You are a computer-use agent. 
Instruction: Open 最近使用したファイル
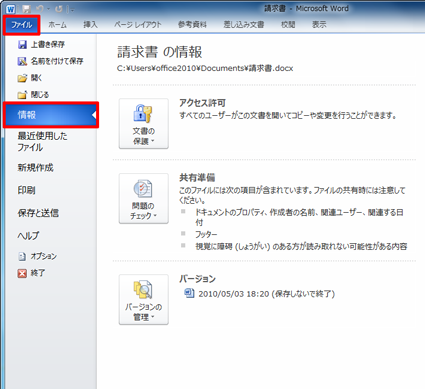[x=42, y=141]
